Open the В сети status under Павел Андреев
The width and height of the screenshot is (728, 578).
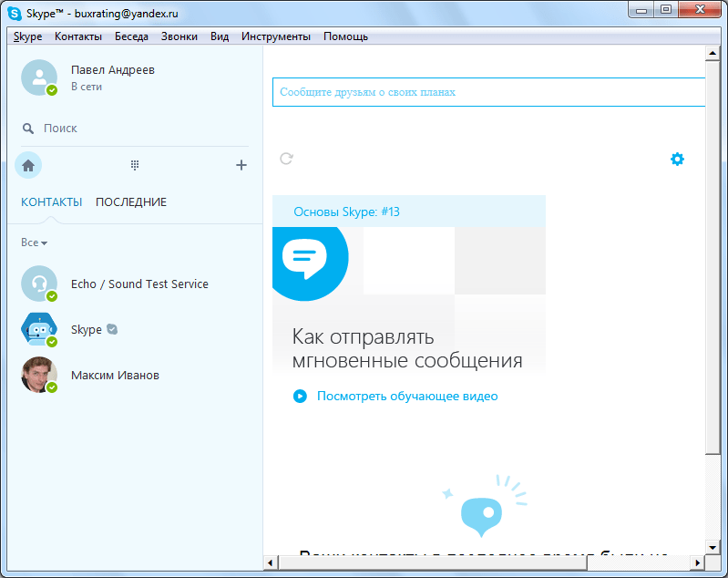point(87,87)
